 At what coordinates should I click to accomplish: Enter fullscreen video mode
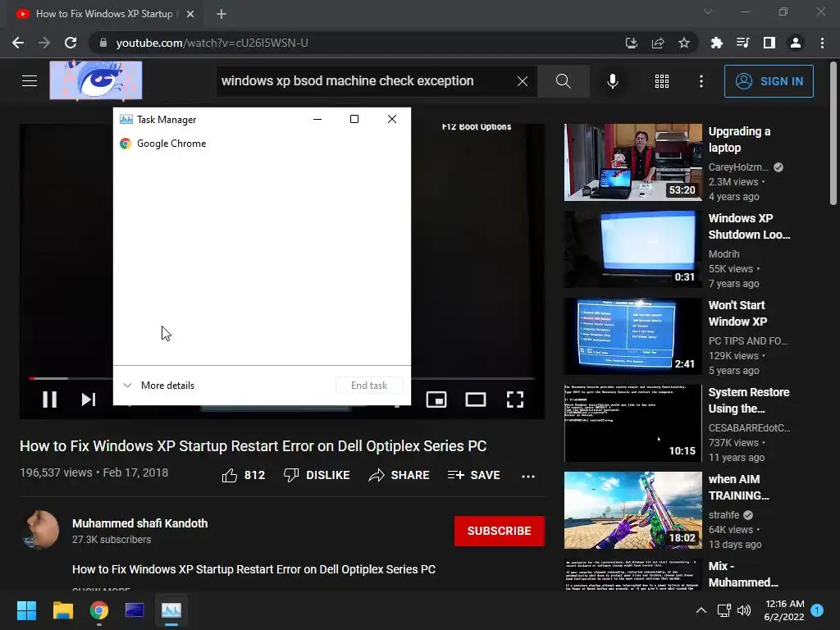(515, 399)
